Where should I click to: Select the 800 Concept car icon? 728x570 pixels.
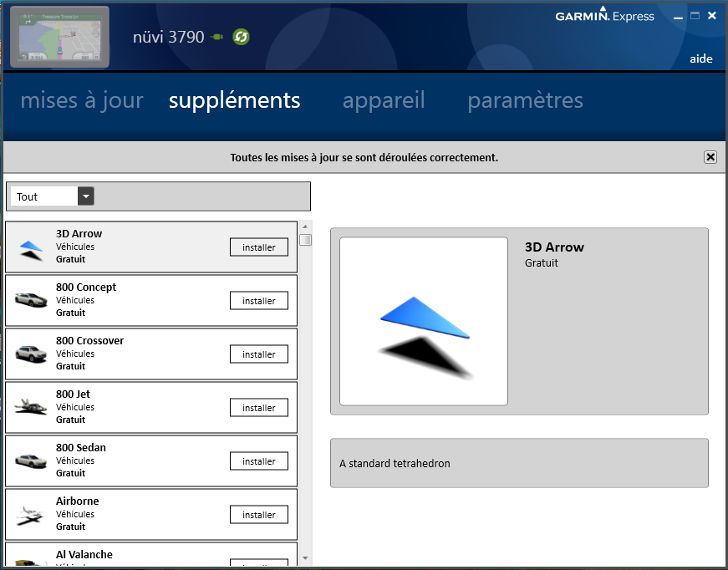click(31, 300)
